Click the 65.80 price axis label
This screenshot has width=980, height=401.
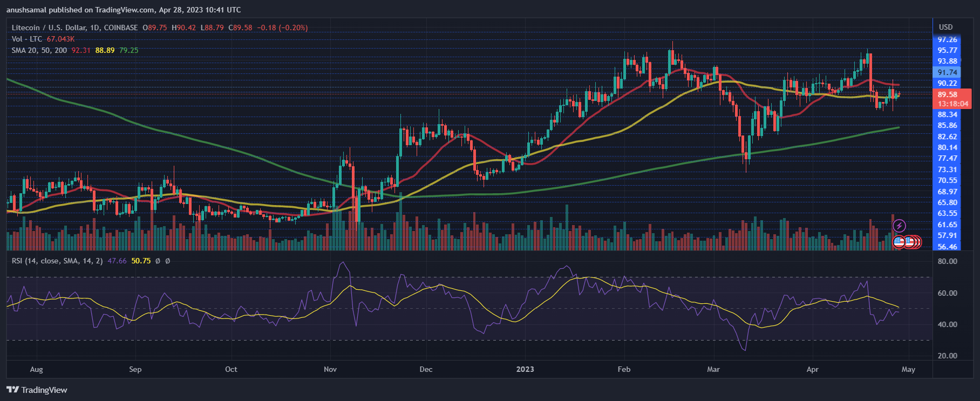pyautogui.click(x=947, y=202)
